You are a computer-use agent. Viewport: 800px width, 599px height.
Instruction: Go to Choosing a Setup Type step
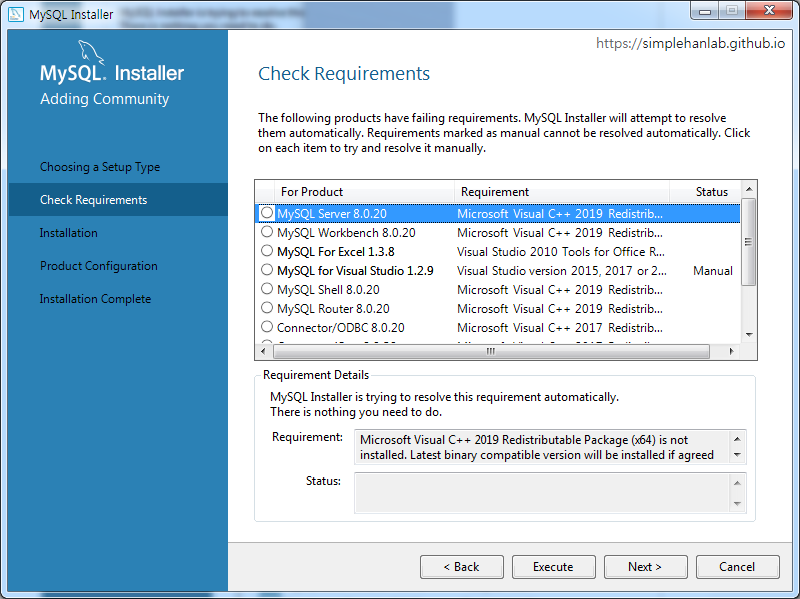(100, 167)
